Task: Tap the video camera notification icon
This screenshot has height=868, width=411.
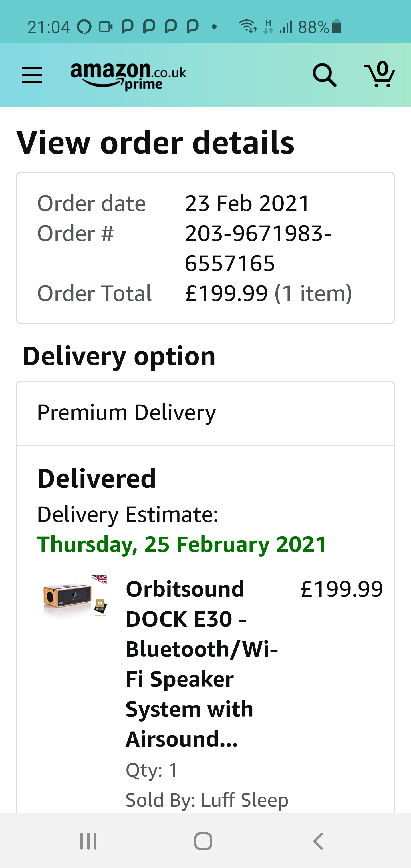Action: (106, 27)
